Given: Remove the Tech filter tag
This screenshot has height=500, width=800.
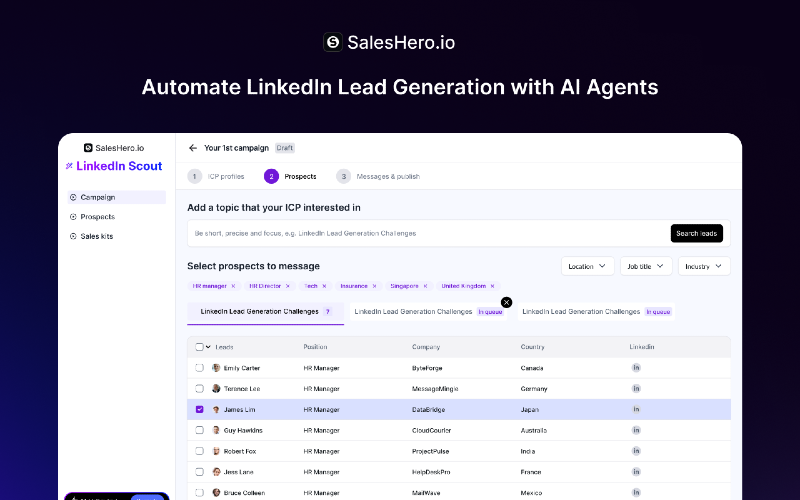Looking at the screenshot, I should [324, 286].
